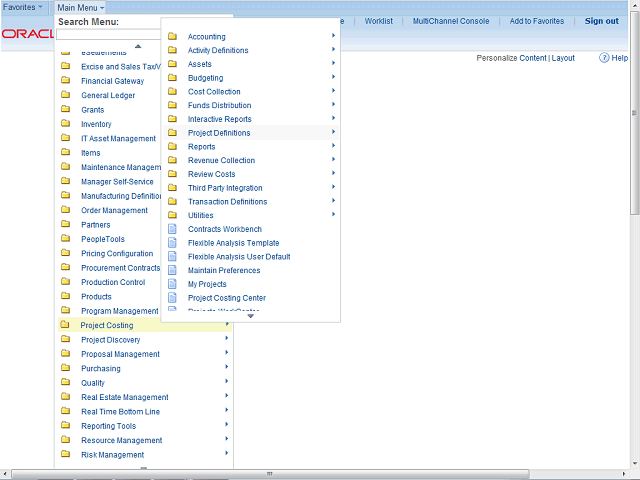Click the Partners entry

[x=96, y=225]
